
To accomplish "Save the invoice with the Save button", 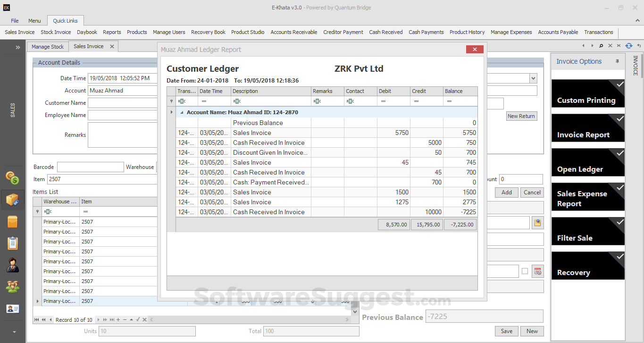I will [x=506, y=331].
